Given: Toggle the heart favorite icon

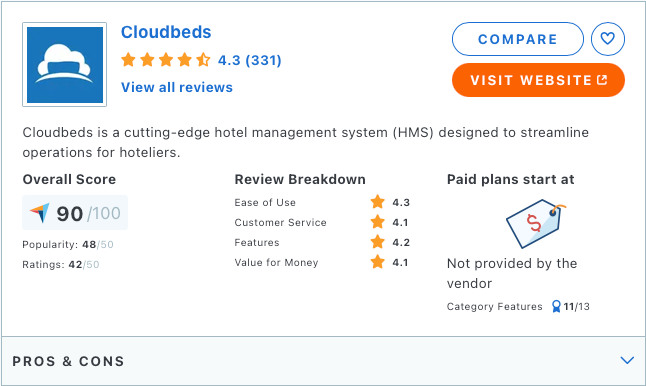Looking at the screenshot, I should (608, 39).
